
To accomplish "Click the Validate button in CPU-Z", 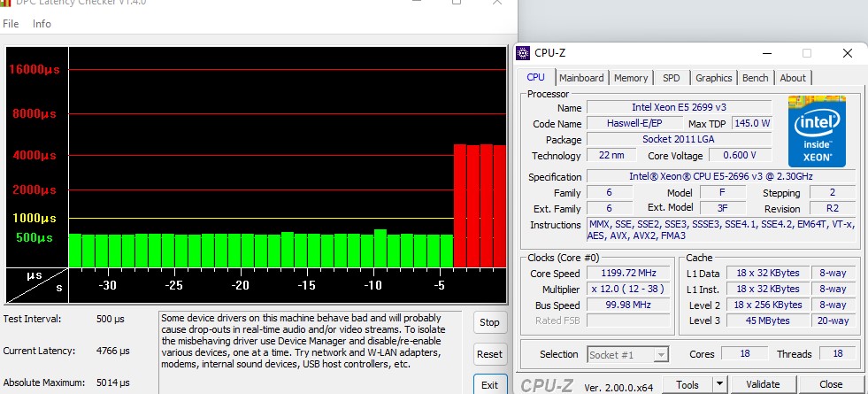I will (763, 384).
